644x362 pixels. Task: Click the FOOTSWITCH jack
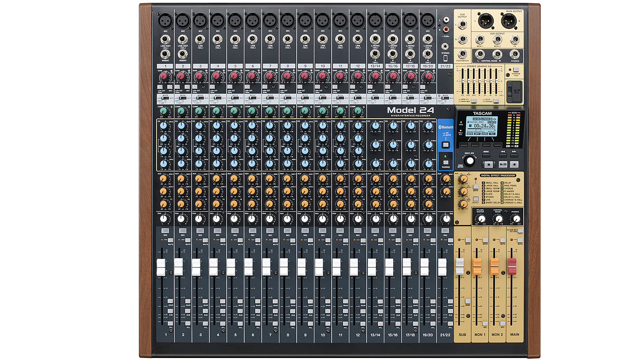click(462, 54)
